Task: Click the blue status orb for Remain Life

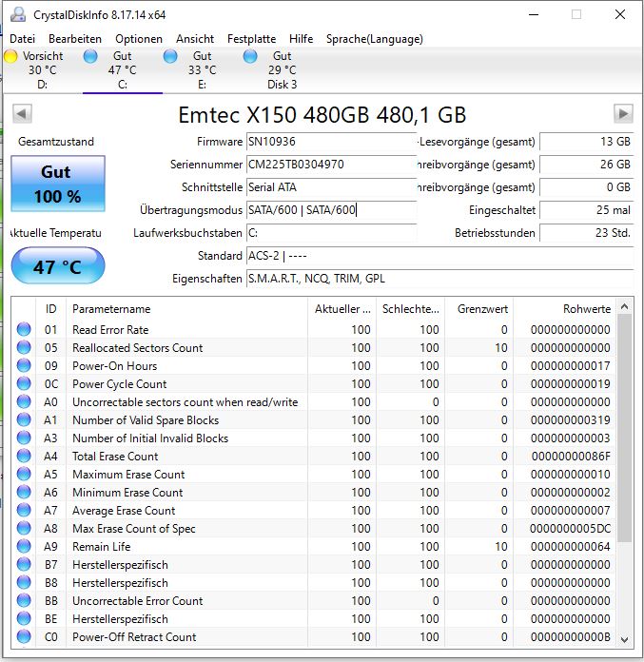Action: (x=24, y=546)
